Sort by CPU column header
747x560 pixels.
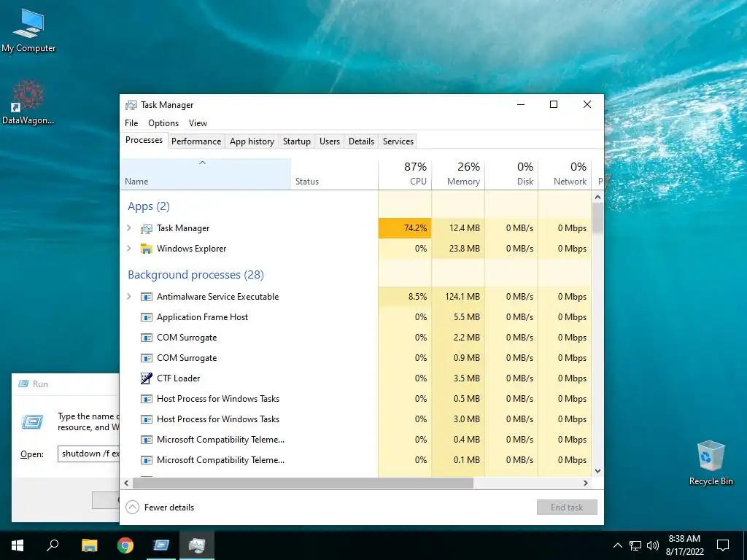pos(405,174)
